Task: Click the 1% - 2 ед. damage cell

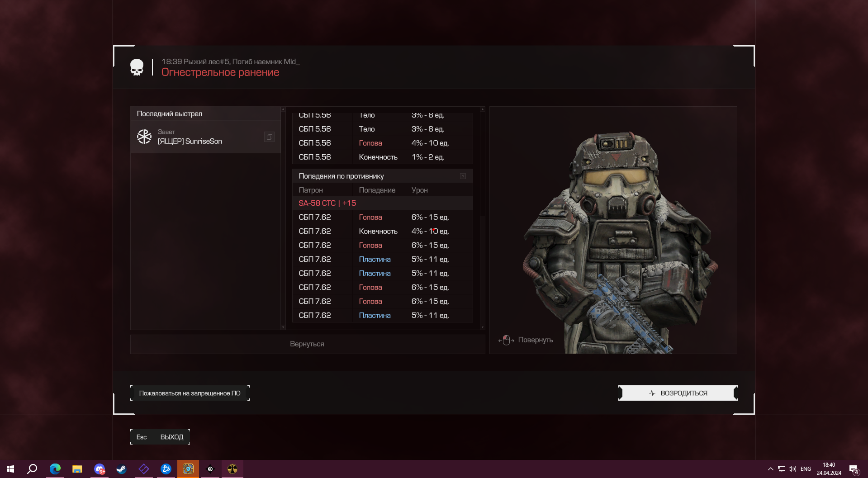Action: tap(428, 157)
